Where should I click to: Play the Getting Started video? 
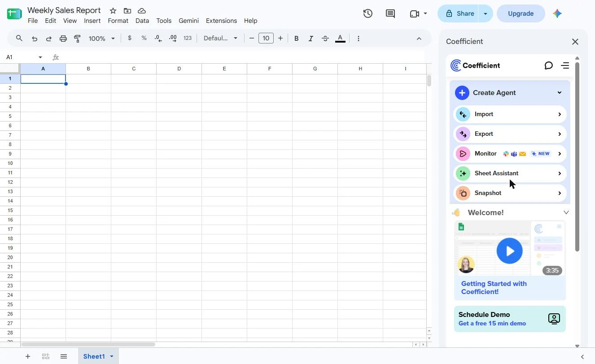pyautogui.click(x=509, y=251)
